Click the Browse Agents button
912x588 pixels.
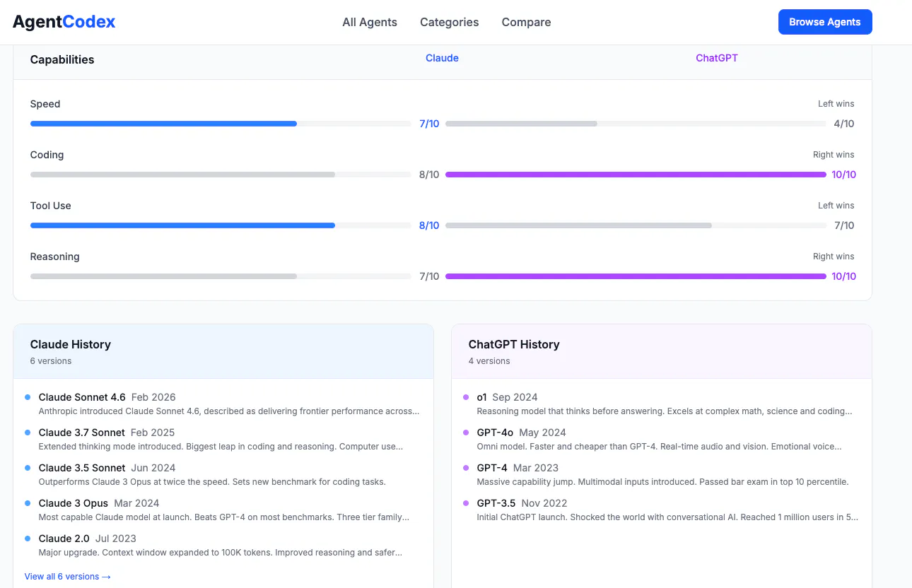825,22
